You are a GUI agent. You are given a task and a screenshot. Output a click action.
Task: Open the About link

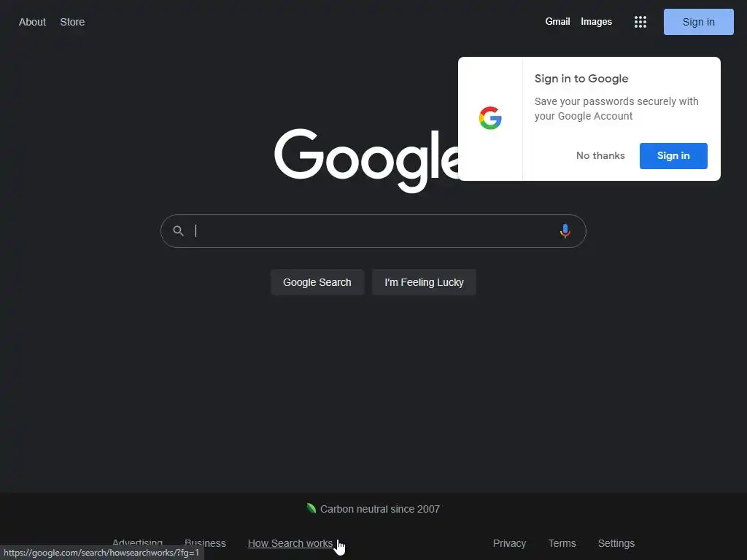(32, 22)
